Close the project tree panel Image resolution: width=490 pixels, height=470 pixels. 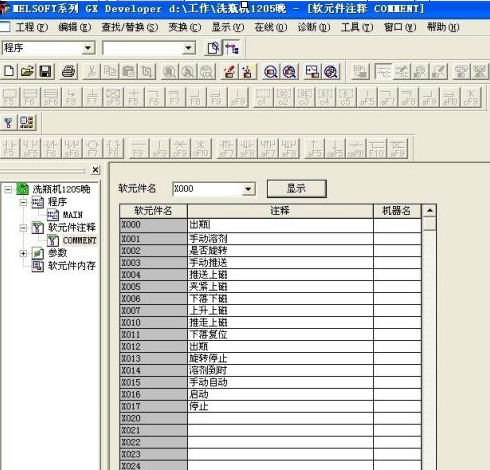95,170
